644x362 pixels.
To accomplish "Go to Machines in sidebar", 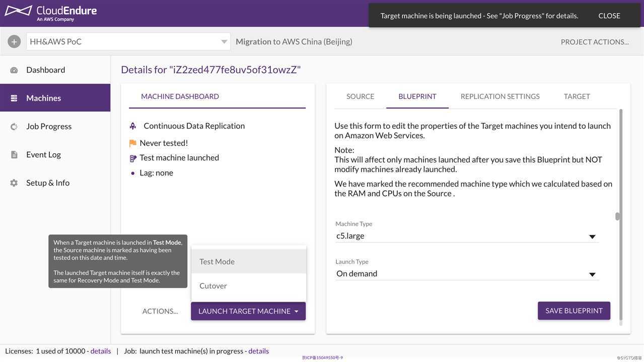I will click(x=55, y=98).
